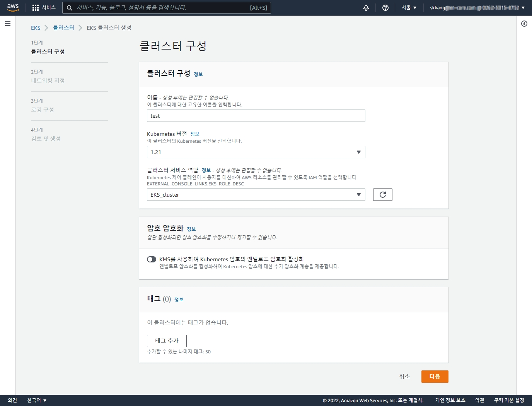Click the 다음 next button
The image size is (532, 406).
click(435, 377)
